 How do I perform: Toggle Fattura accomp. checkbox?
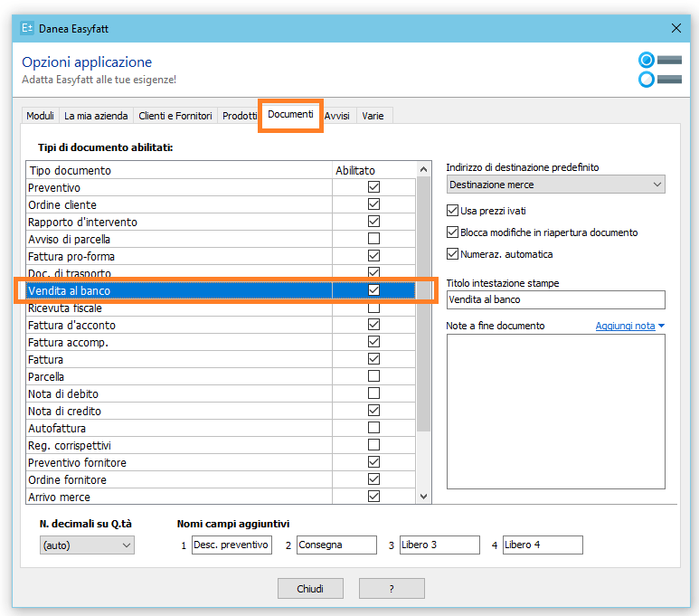373,342
